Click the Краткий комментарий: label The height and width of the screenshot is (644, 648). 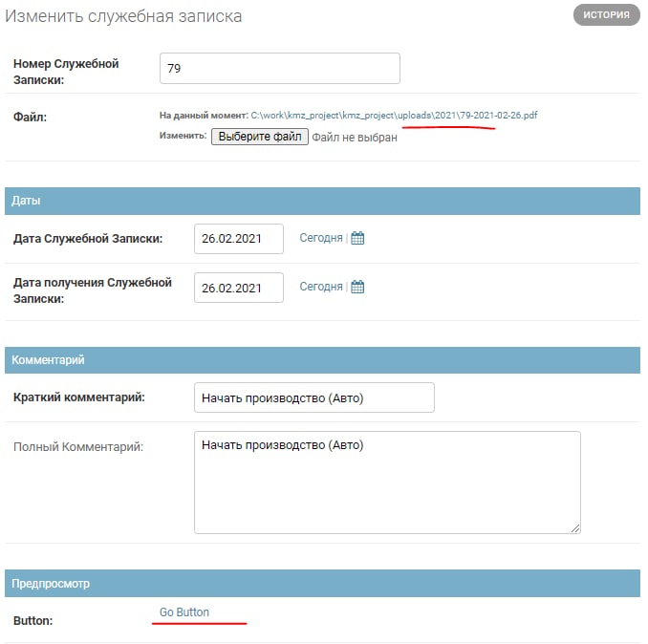click(79, 397)
